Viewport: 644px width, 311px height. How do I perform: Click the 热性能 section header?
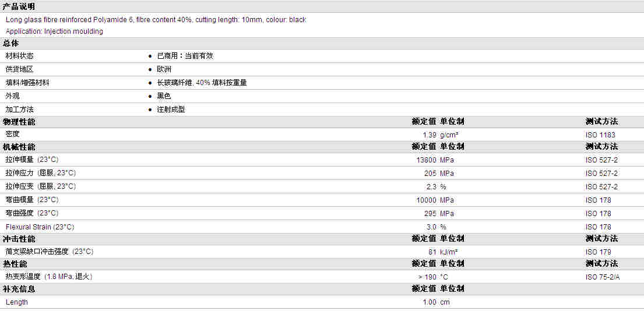pos(15,264)
